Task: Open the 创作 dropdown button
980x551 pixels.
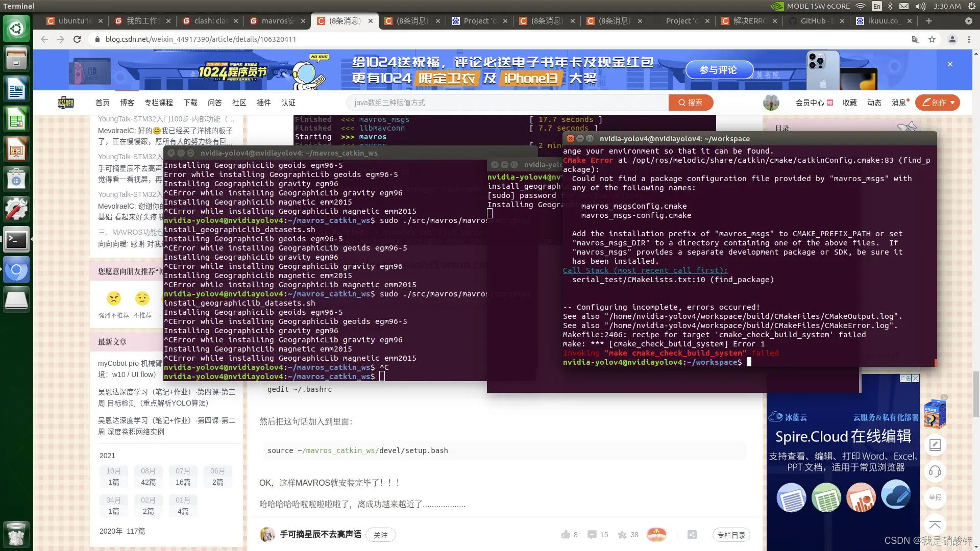Action: [x=938, y=103]
